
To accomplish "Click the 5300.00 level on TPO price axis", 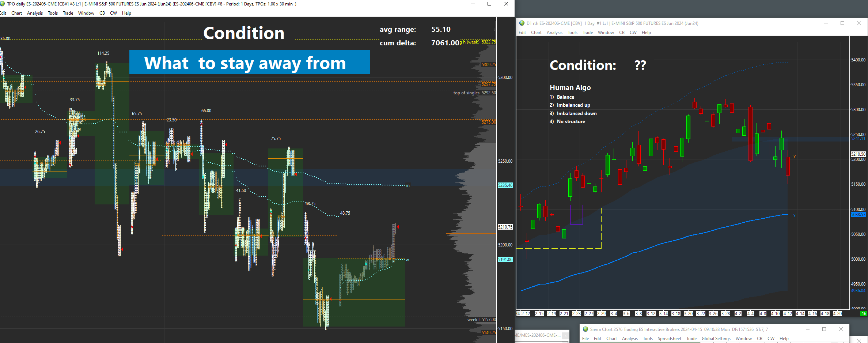I will 505,78.
